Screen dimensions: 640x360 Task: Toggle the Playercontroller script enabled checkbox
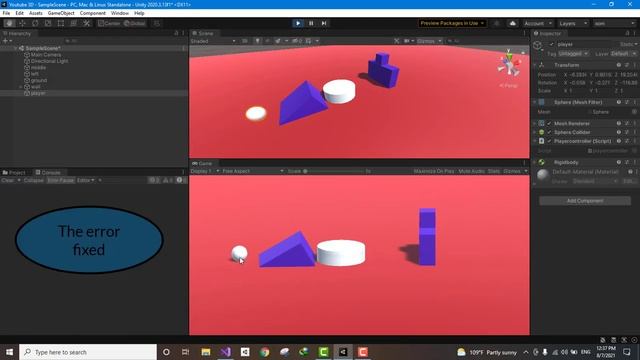(x=549, y=141)
